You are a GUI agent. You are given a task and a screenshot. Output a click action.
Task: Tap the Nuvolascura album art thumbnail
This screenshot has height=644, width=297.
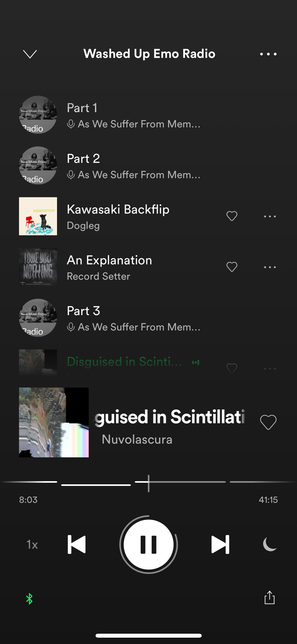pyautogui.click(x=54, y=422)
